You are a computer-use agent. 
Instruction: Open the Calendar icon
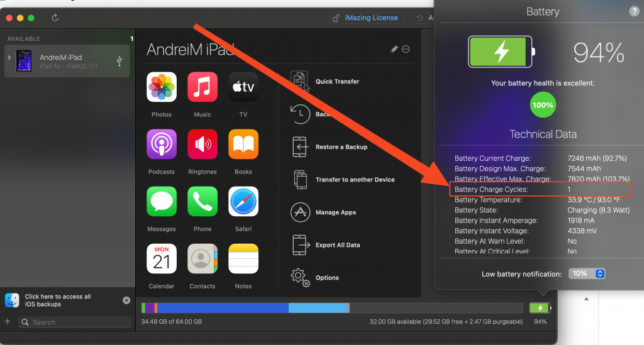point(162,258)
